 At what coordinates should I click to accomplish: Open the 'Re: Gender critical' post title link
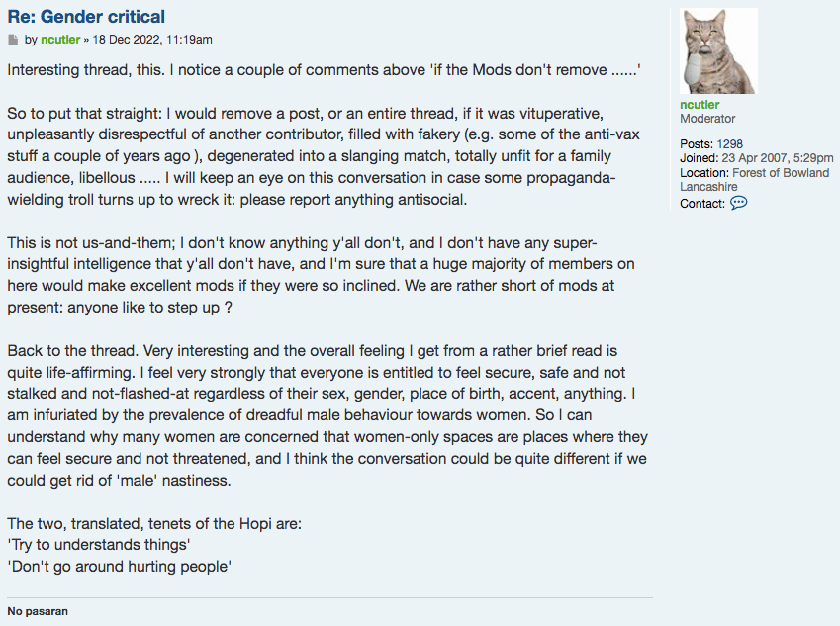[86, 17]
